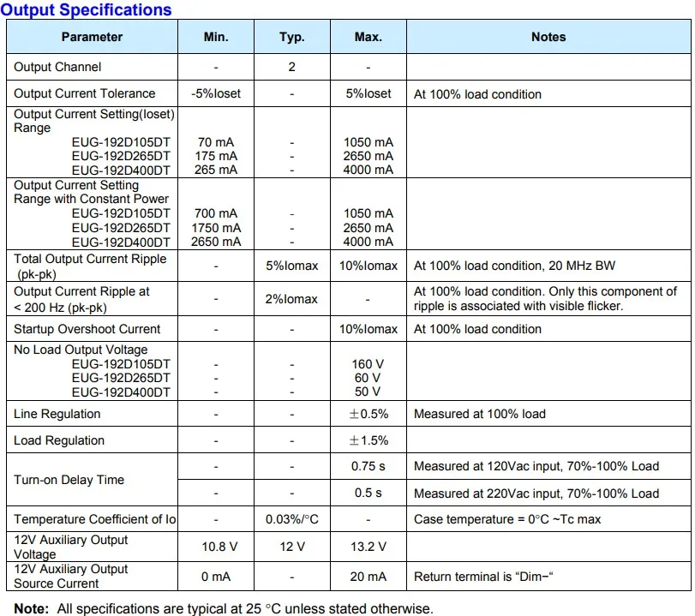Select the 'Turn-on Delay Time' label

click(x=69, y=480)
